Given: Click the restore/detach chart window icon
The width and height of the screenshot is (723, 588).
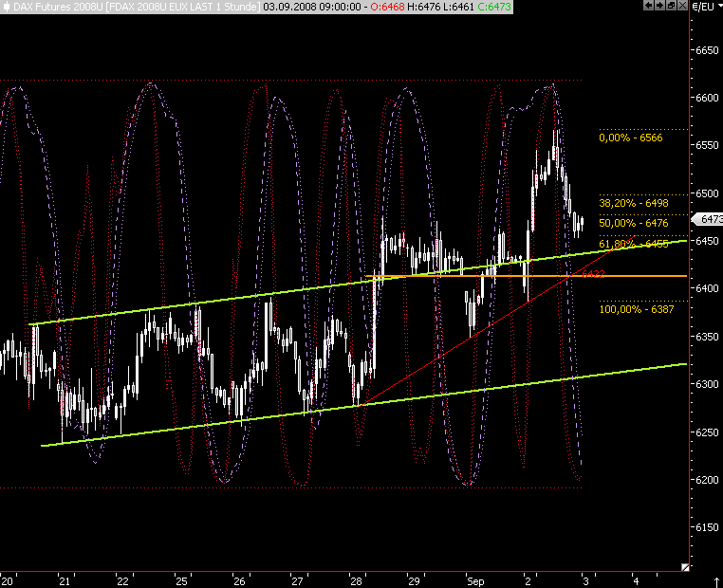Looking at the screenshot, I should 671,5.
